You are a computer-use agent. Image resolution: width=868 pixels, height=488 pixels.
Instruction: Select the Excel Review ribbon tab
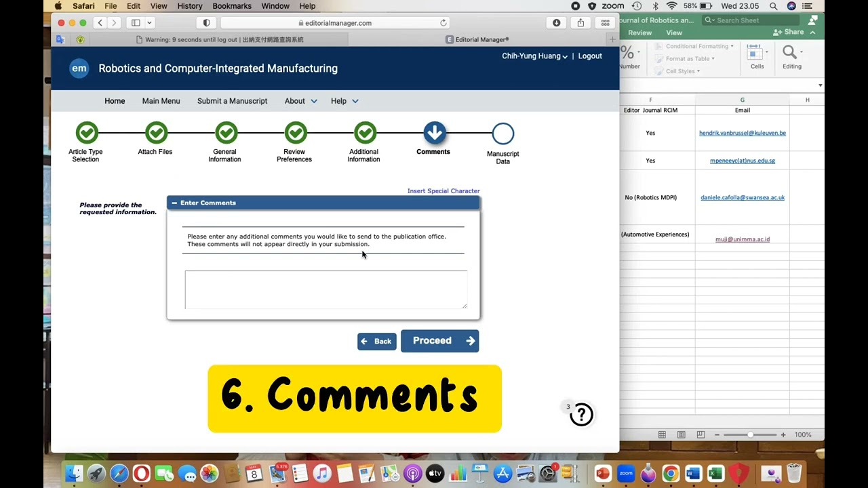(x=639, y=33)
